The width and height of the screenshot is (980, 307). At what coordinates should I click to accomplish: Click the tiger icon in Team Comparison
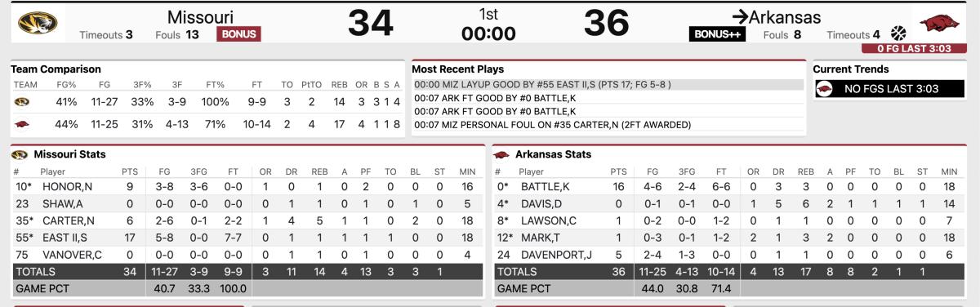coord(22,102)
